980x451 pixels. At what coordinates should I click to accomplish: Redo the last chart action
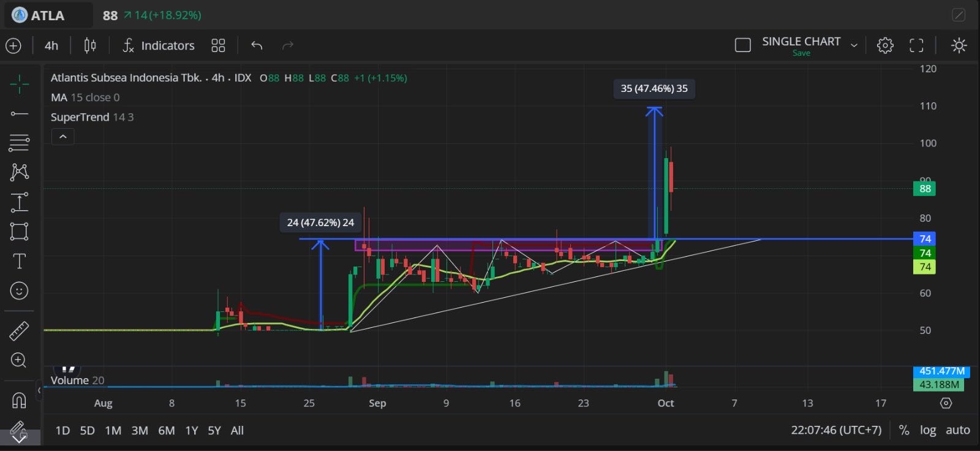(288, 45)
